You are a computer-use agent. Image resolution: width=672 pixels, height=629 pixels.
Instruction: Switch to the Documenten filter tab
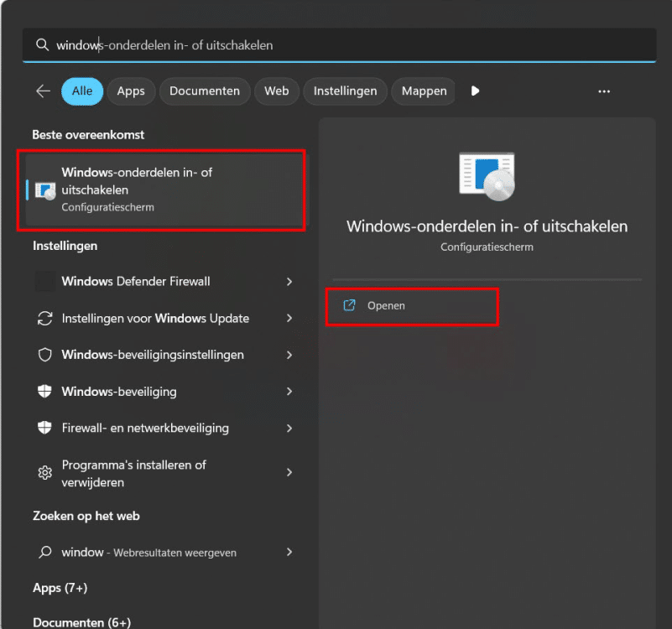point(205,91)
